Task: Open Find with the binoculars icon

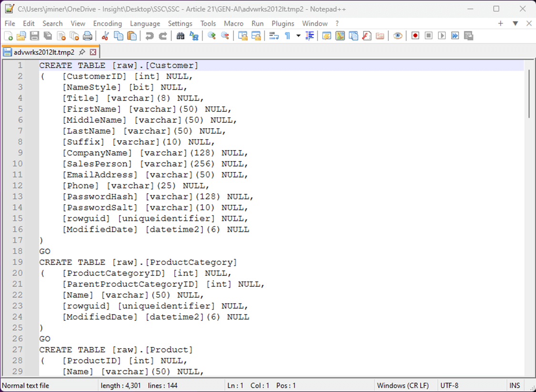Action: point(181,36)
